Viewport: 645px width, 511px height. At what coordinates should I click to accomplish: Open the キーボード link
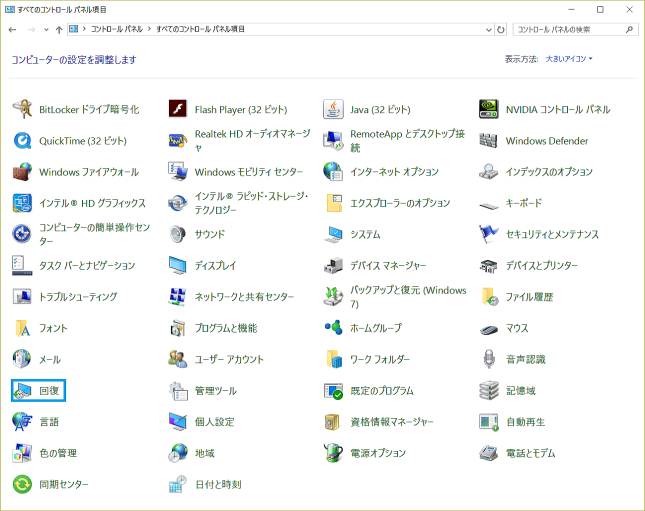click(x=524, y=203)
